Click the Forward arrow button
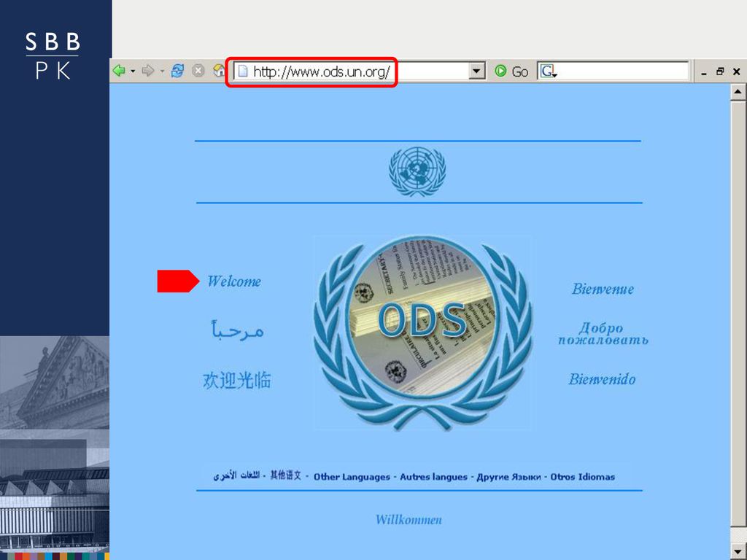747x560 pixels. coord(148,71)
